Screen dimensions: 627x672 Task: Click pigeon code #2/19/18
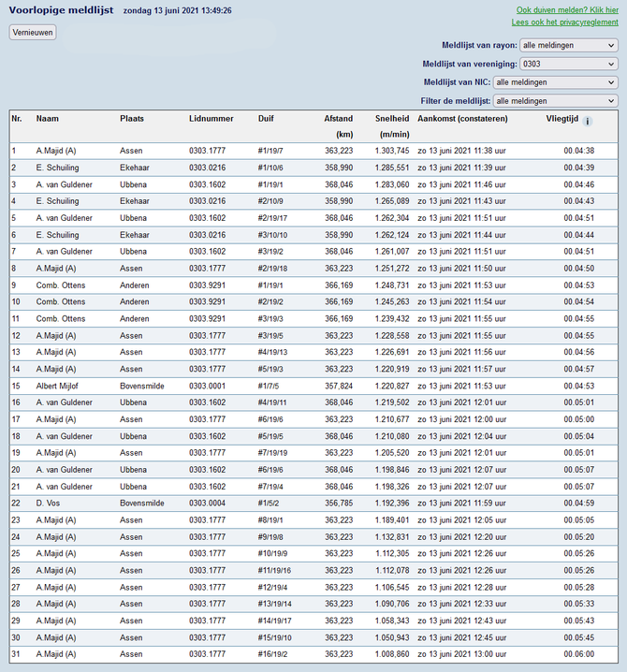coord(272,269)
